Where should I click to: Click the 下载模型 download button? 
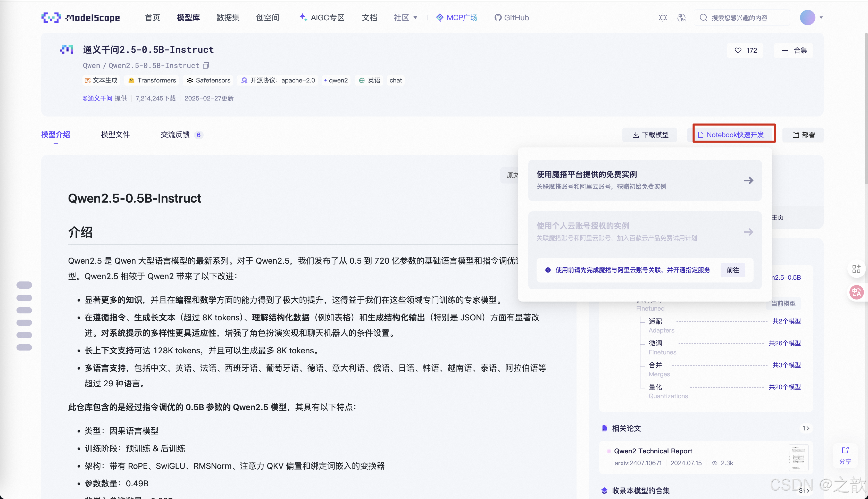pos(650,135)
